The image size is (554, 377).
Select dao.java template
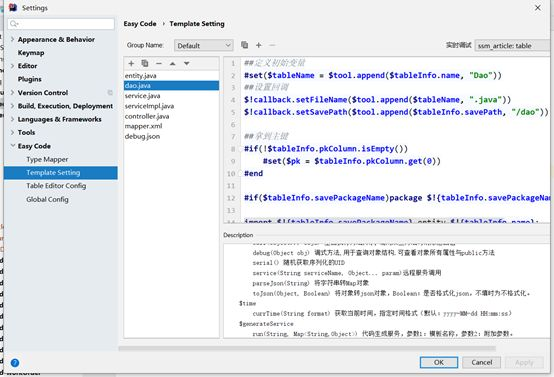(x=171, y=86)
